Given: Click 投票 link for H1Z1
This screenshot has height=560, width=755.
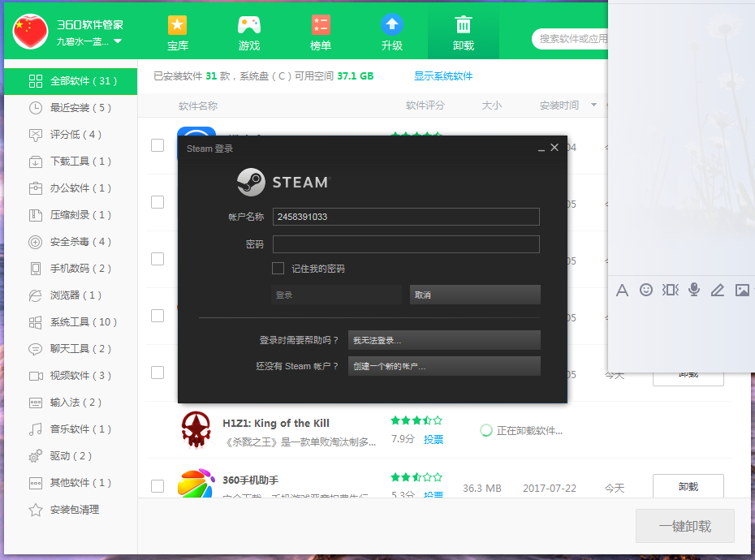Looking at the screenshot, I should click(434, 440).
